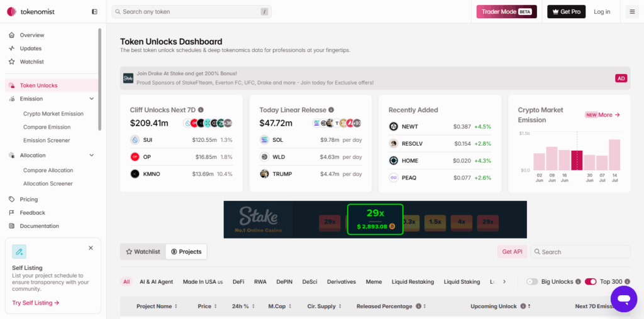Open the More link in Crypto Market Emission
The image size is (644, 319).
click(x=609, y=115)
